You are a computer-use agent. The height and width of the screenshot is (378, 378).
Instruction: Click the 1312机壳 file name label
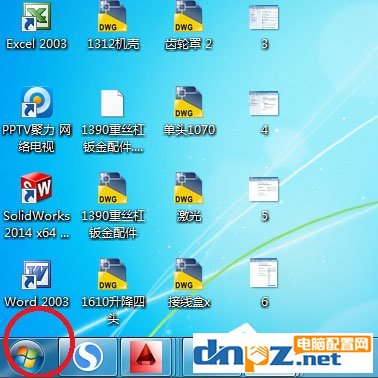[113, 44]
